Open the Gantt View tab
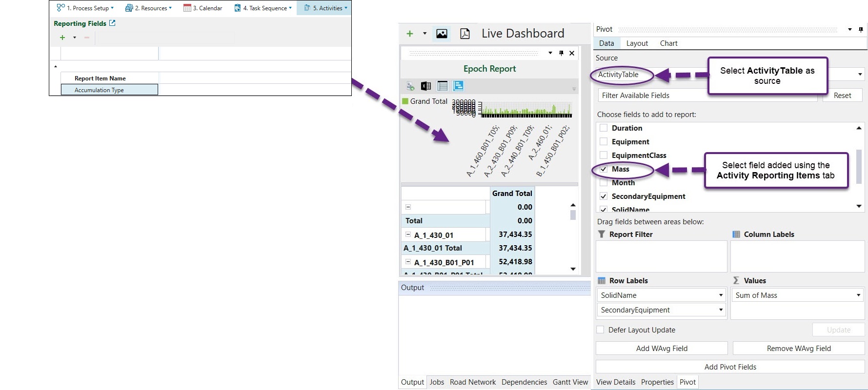The height and width of the screenshot is (390, 868). pyautogui.click(x=570, y=382)
